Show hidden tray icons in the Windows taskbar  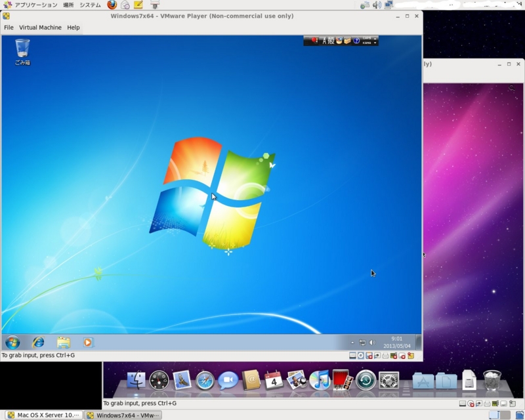(352, 343)
